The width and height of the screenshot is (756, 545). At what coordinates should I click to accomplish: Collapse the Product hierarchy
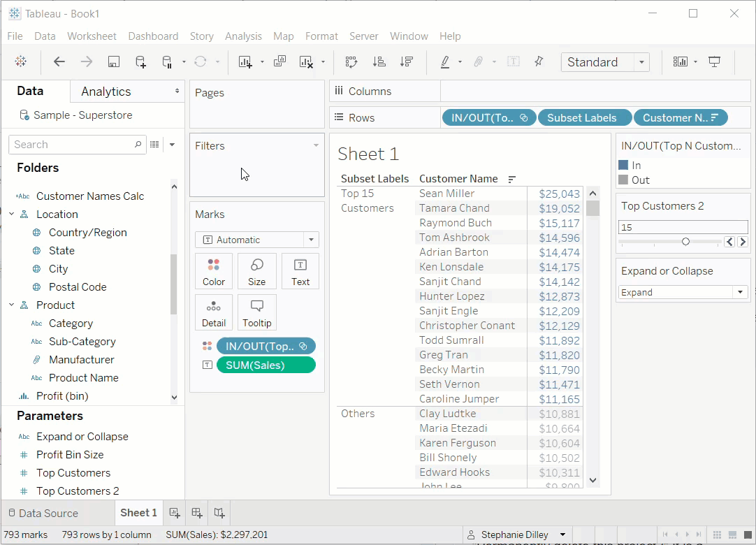(x=12, y=305)
